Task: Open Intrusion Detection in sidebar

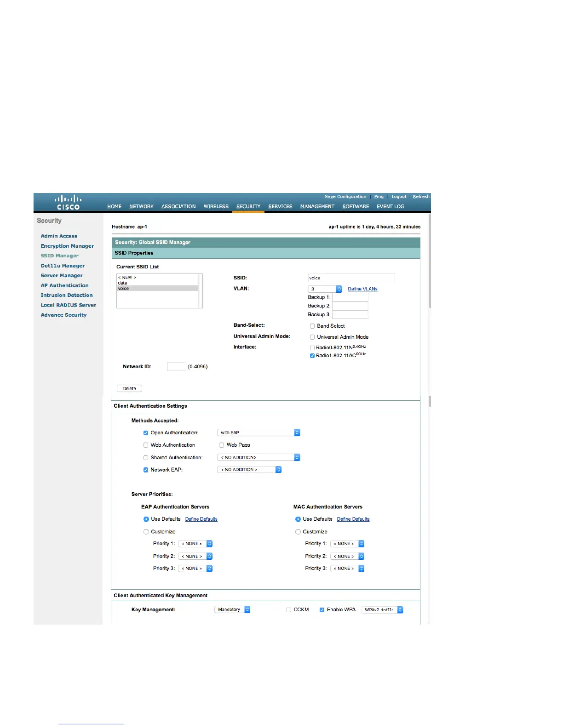Action: pyautogui.click(x=67, y=296)
